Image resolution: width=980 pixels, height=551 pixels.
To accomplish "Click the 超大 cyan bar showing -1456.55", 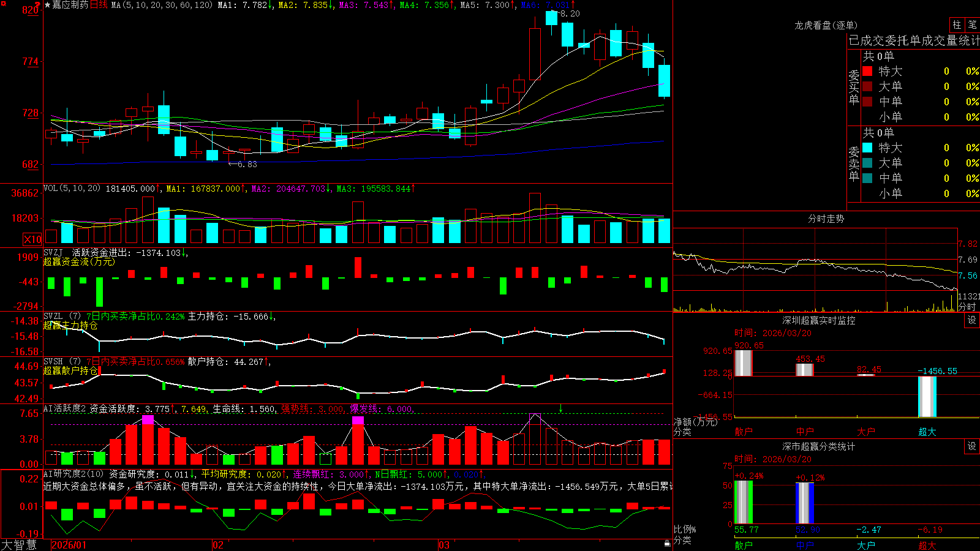I will (927, 397).
